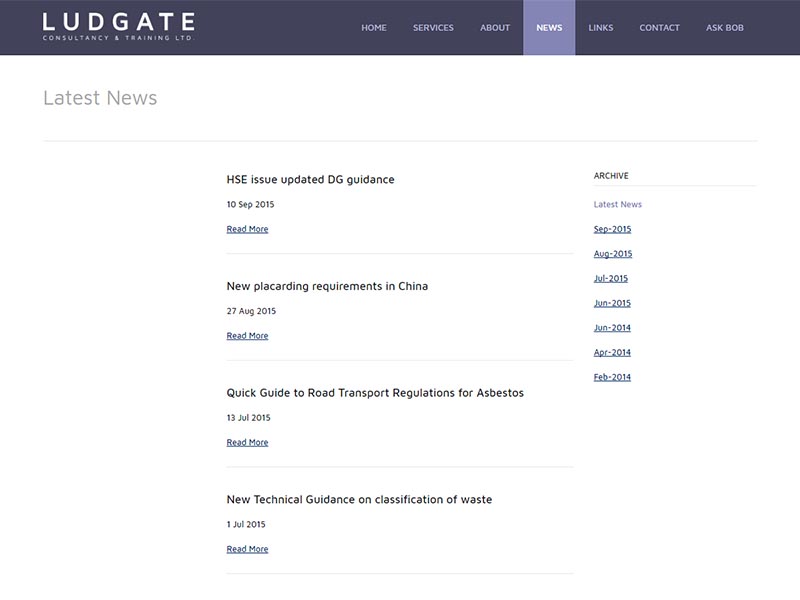Go to the Home page
This screenshot has height=600, width=800.
[374, 28]
